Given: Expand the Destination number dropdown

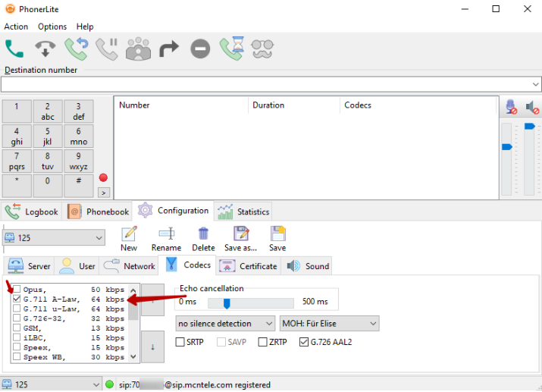Looking at the screenshot, I should (x=535, y=84).
